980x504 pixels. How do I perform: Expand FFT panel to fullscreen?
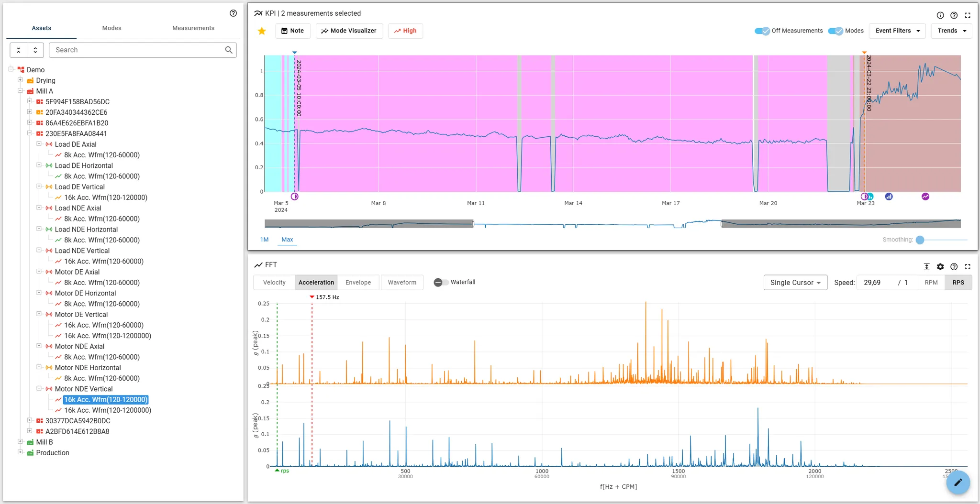point(968,267)
